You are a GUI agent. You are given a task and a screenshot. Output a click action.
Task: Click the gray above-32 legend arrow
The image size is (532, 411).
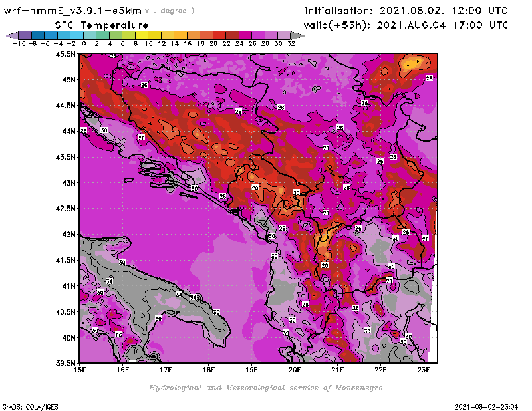(297, 35)
